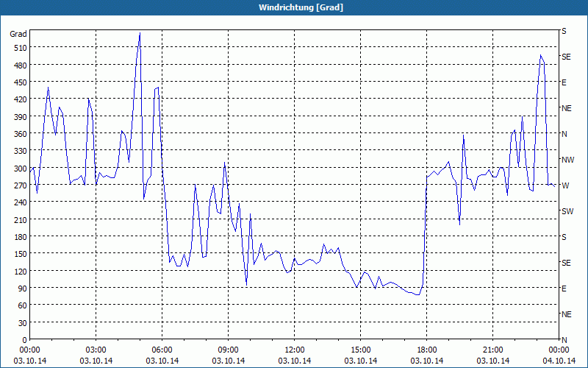
Task: Select the 03.10.14 date under 18:00
Action: pos(427,361)
